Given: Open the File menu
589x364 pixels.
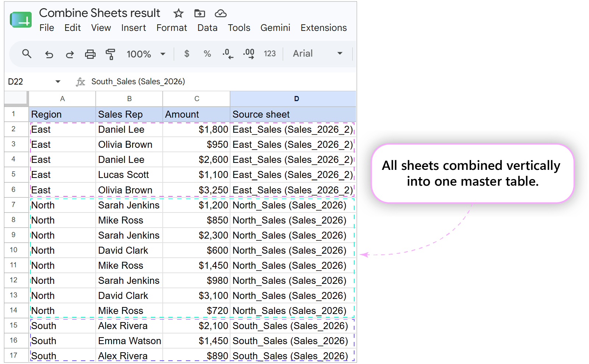Looking at the screenshot, I should pos(47,28).
